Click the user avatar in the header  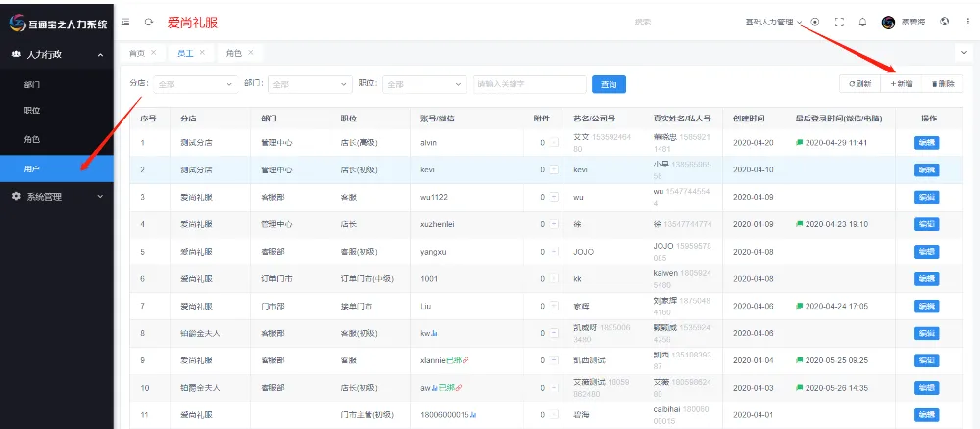pos(888,22)
